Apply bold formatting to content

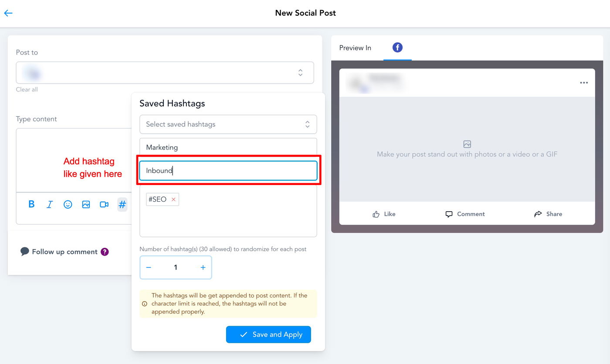coord(31,204)
